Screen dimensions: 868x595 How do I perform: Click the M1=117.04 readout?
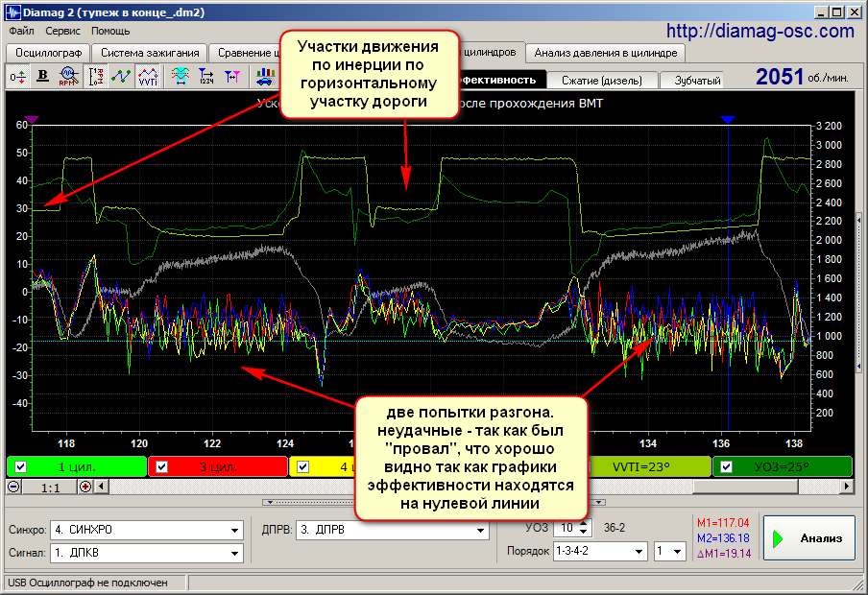pyautogui.click(x=723, y=523)
